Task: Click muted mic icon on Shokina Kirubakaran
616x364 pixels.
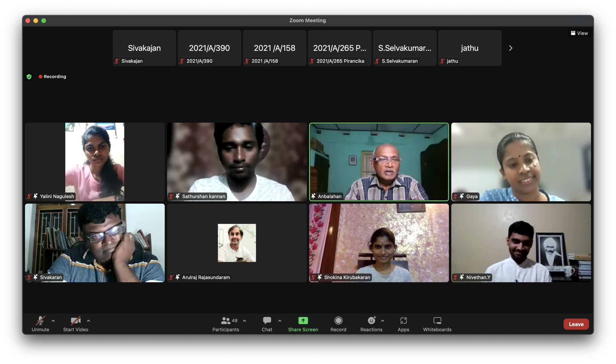Action: 313,277
